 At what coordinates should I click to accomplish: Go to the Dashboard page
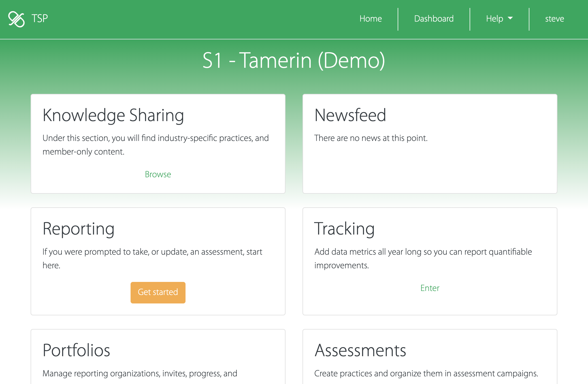tap(434, 19)
